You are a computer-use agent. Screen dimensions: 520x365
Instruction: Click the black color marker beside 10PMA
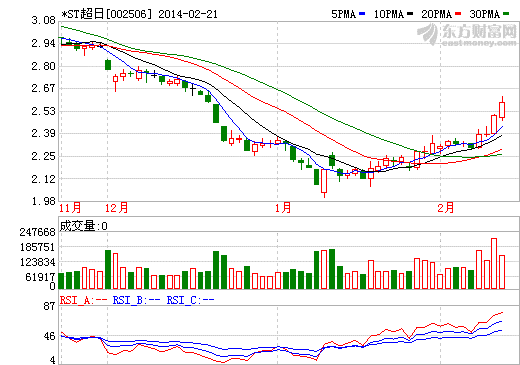tap(410, 14)
